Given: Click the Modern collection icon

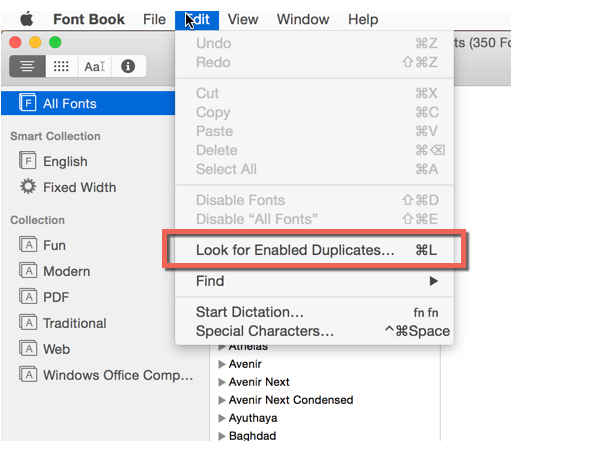Looking at the screenshot, I should coord(28,271).
